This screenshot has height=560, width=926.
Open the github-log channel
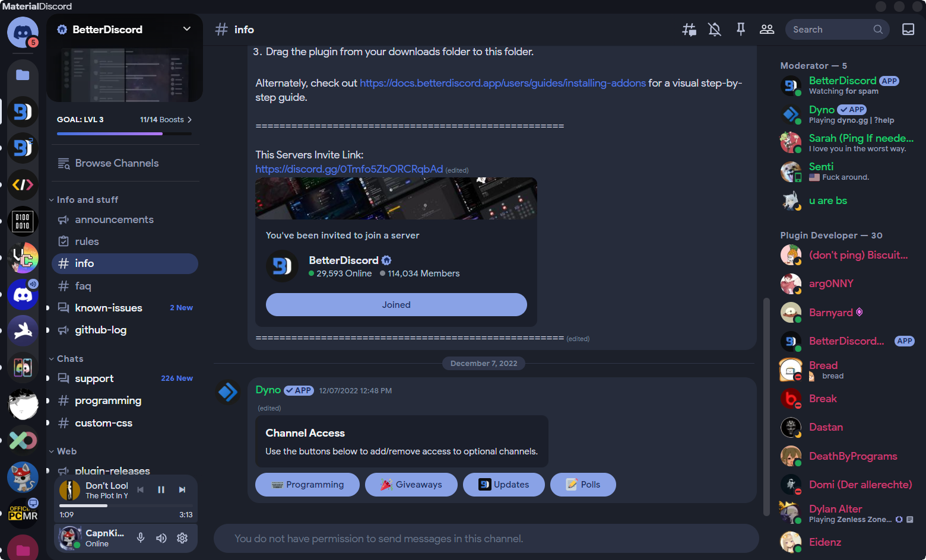tap(125, 330)
